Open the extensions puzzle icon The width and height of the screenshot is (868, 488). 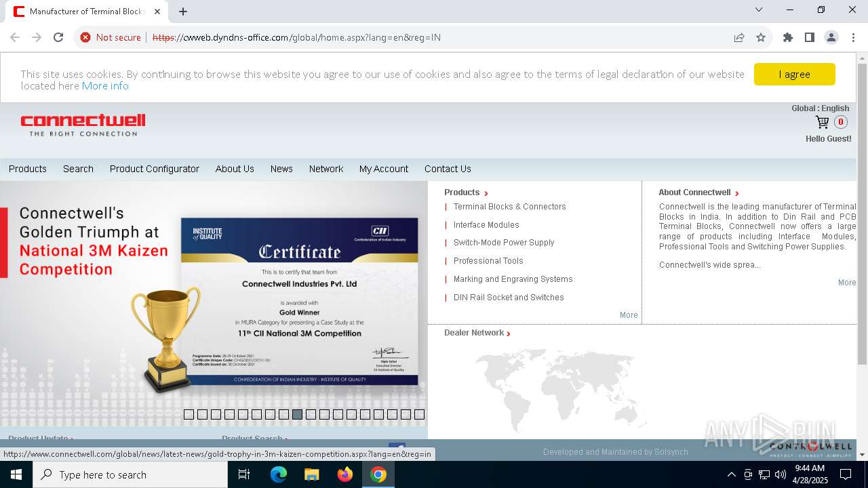click(x=788, y=37)
